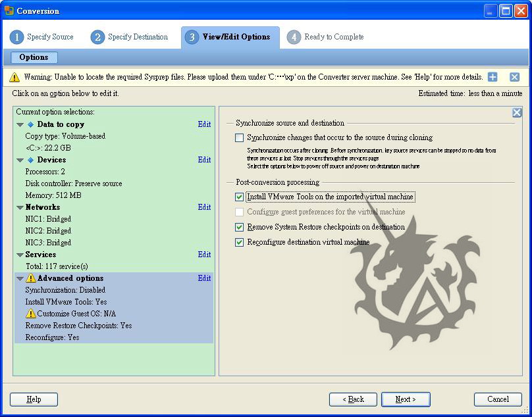The width and height of the screenshot is (532, 417).
Task: Edit the Networks settings
Action: 204,207
